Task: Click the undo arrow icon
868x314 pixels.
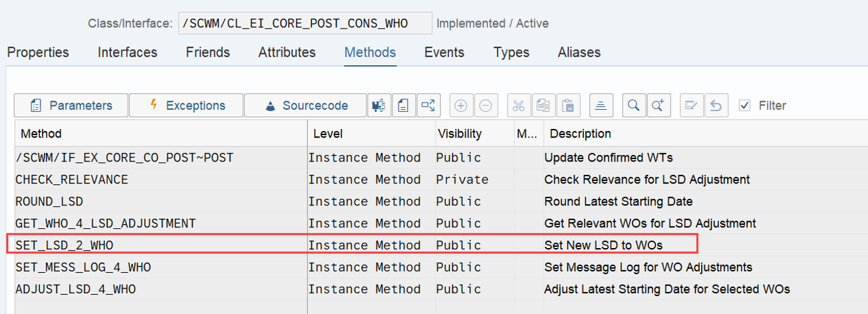Action: (716, 105)
